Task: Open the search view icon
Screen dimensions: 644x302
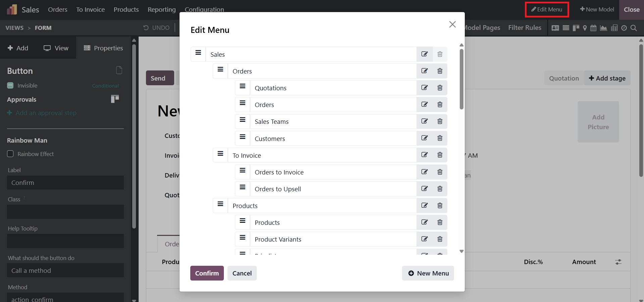Action: (x=634, y=28)
